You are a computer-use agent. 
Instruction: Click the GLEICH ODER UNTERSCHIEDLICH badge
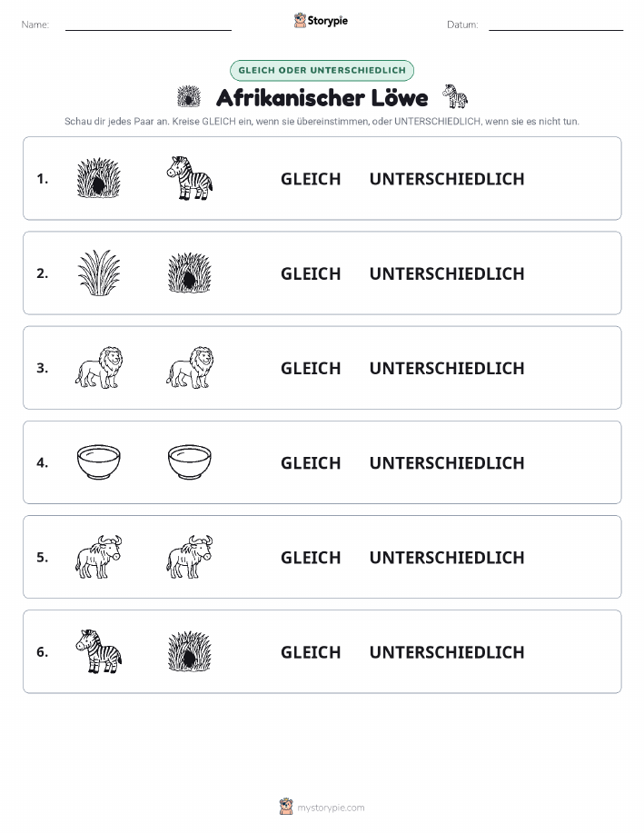(x=322, y=70)
